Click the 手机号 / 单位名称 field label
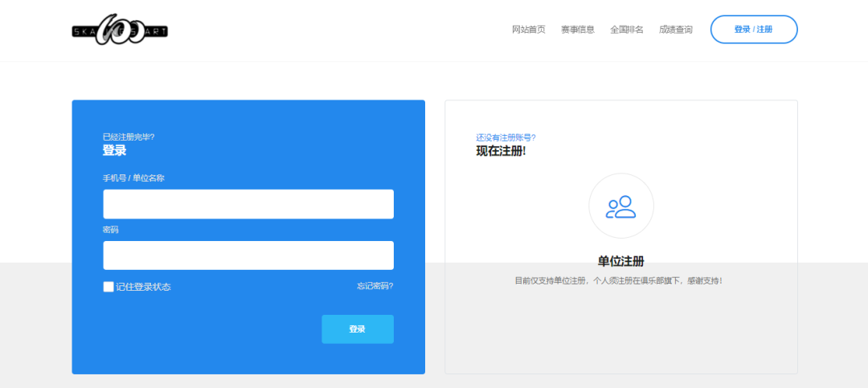This screenshot has width=868, height=388. coord(133,178)
